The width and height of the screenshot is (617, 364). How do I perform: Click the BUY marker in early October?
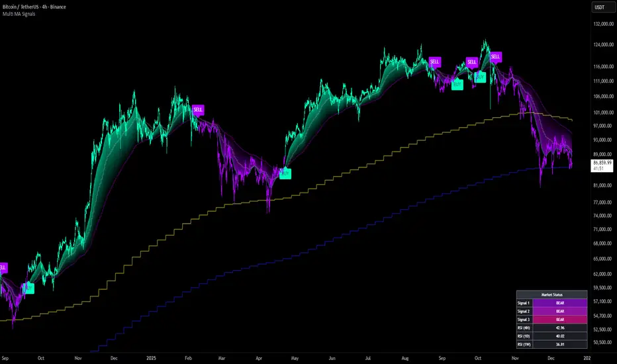pos(480,77)
